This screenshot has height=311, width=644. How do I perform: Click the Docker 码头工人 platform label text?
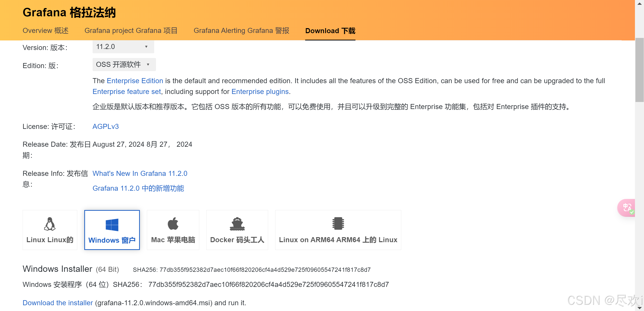tap(237, 240)
